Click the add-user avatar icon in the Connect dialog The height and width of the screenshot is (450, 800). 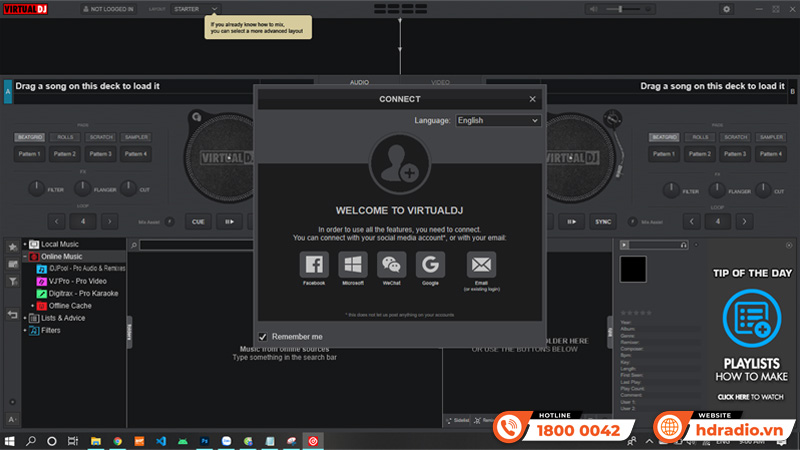pyautogui.click(x=399, y=164)
